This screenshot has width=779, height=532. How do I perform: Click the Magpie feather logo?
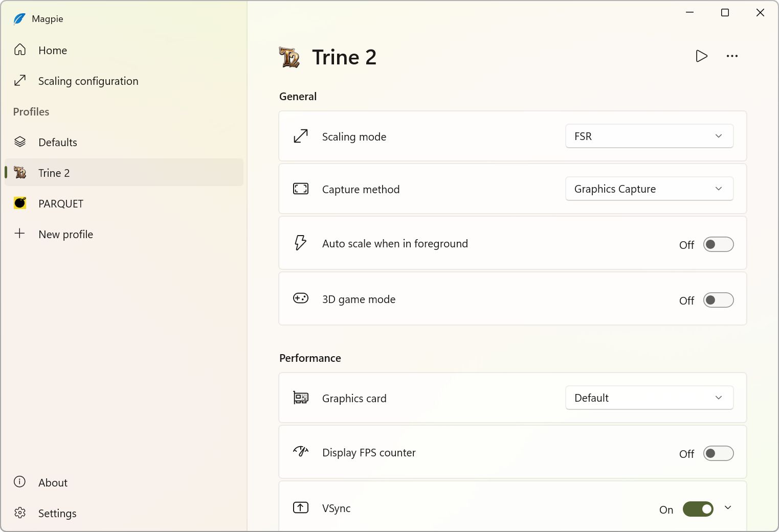[x=19, y=18]
